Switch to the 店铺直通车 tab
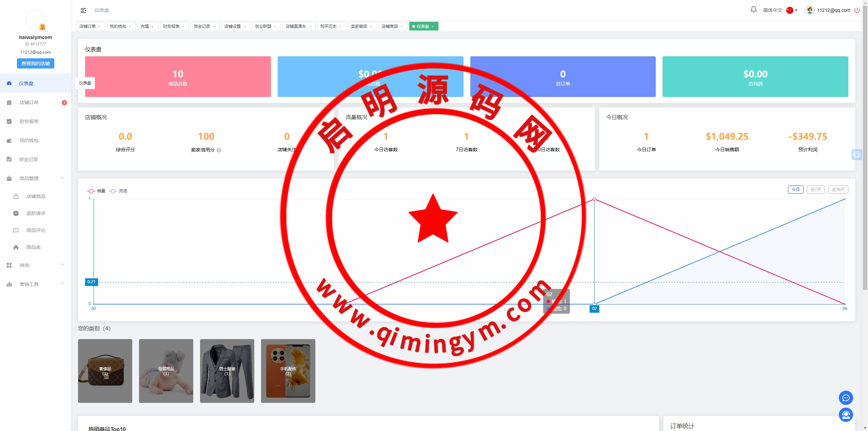This screenshot has width=868, height=431. click(x=296, y=26)
